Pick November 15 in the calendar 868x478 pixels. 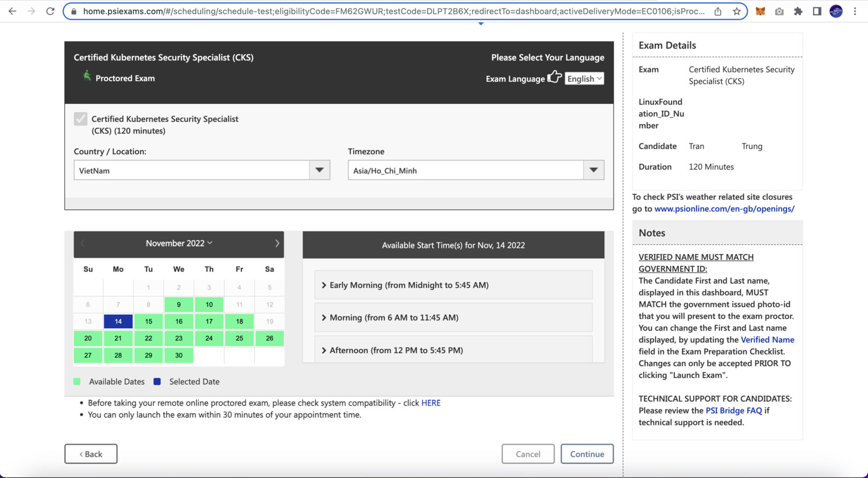click(148, 321)
